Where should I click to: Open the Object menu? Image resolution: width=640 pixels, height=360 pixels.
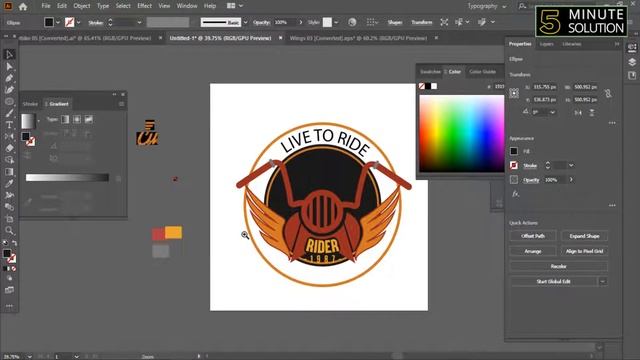82,6
